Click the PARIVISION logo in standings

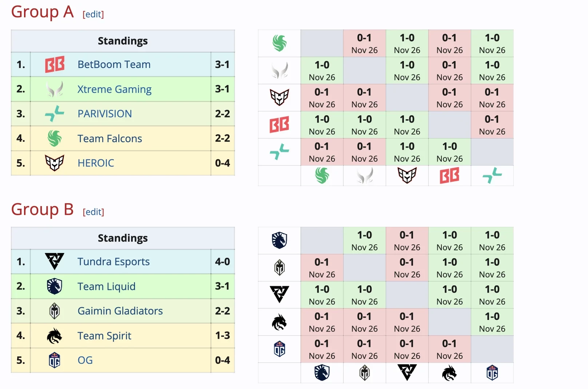[x=55, y=113]
